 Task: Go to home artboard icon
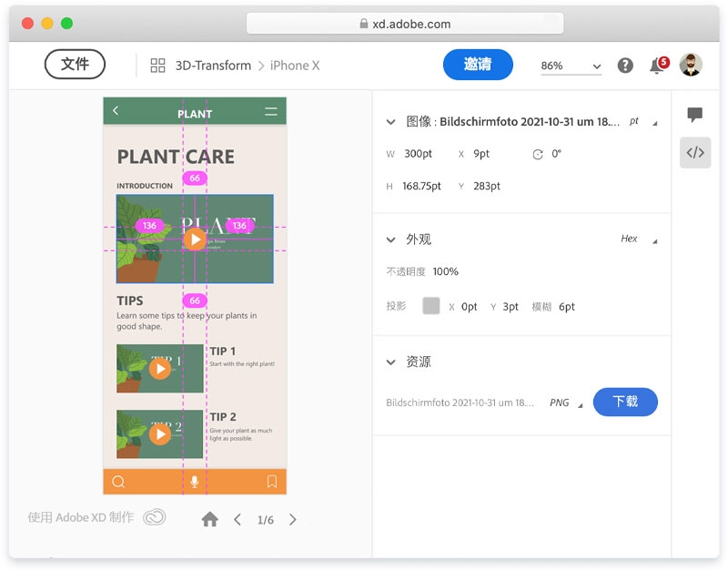click(210, 519)
